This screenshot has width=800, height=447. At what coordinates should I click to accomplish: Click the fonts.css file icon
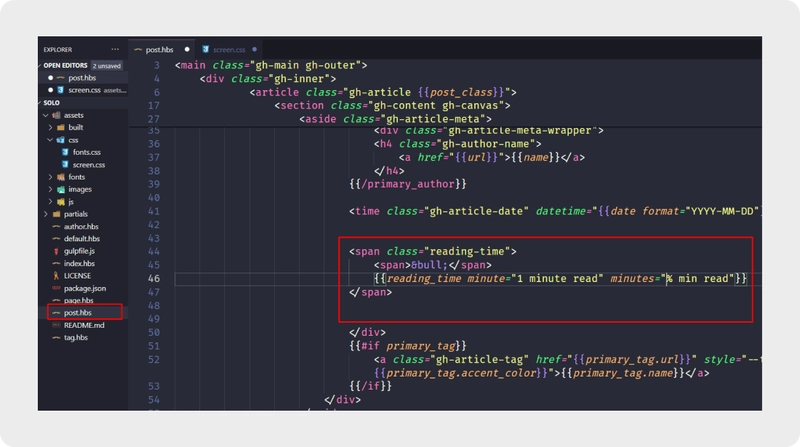pyautogui.click(x=65, y=152)
